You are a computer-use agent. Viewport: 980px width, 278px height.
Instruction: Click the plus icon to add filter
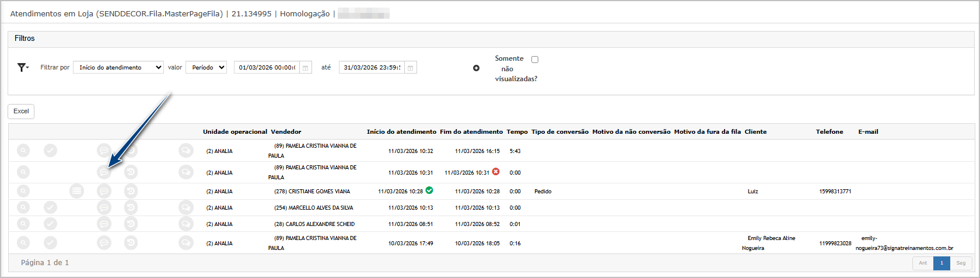[476, 68]
